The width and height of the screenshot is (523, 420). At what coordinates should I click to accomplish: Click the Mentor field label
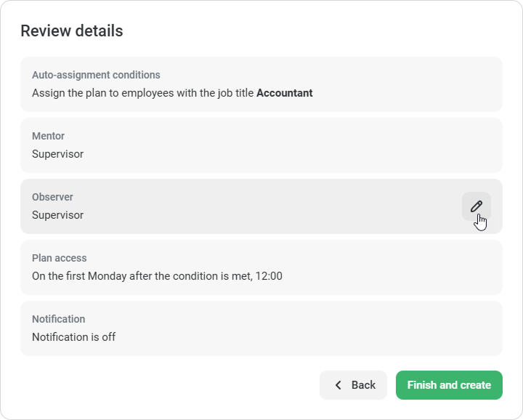pos(48,136)
